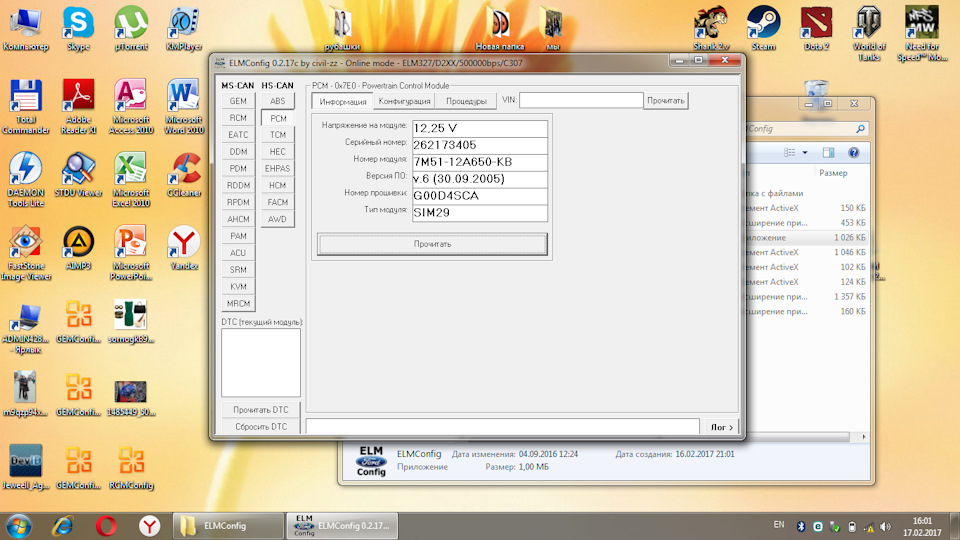This screenshot has width=960, height=540.
Task: Click Сбросить DTC button
Action: click(261, 427)
